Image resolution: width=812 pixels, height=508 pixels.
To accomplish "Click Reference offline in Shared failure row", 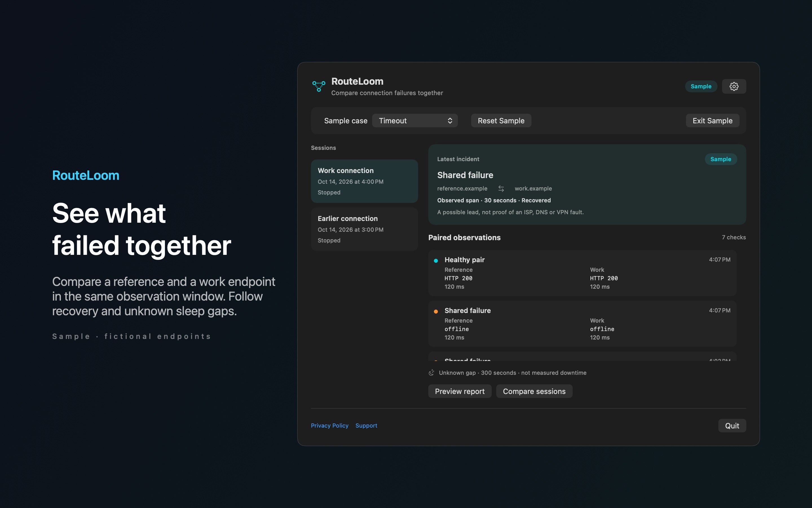I will pyautogui.click(x=457, y=329).
